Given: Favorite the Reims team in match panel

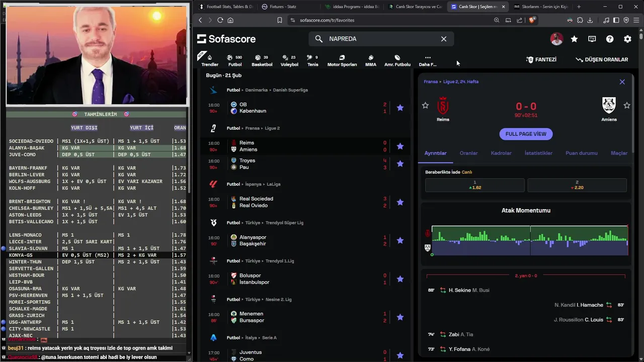Looking at the screenshot, I should coord(425,105).
